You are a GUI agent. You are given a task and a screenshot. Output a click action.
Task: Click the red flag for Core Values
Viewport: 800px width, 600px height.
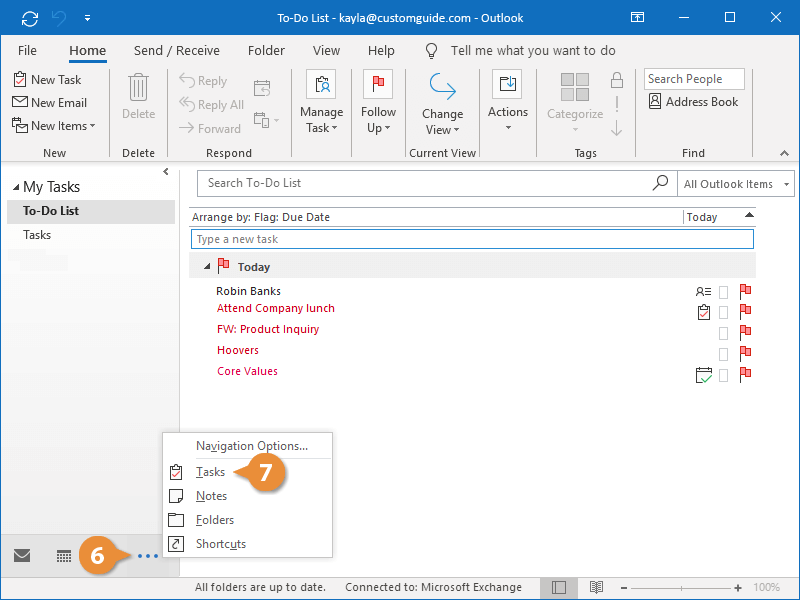pyautogui.click(x=745, y=375)
